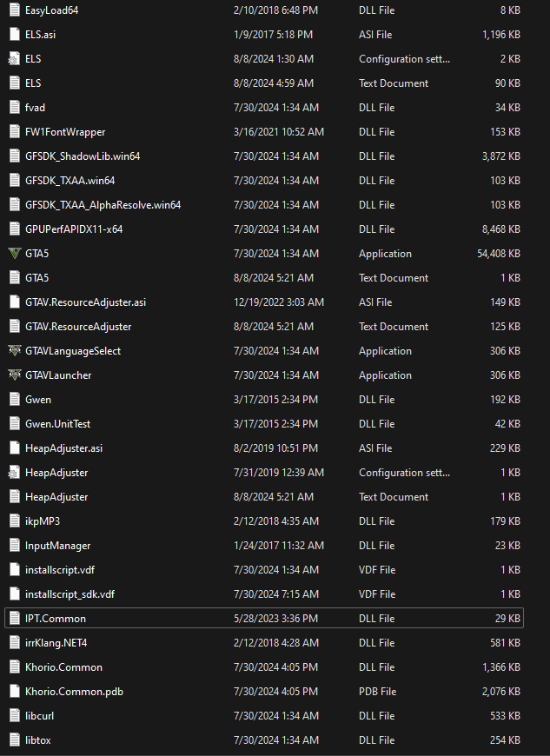Select the Gwen.UnitTest file name

(x=57, y=424)
